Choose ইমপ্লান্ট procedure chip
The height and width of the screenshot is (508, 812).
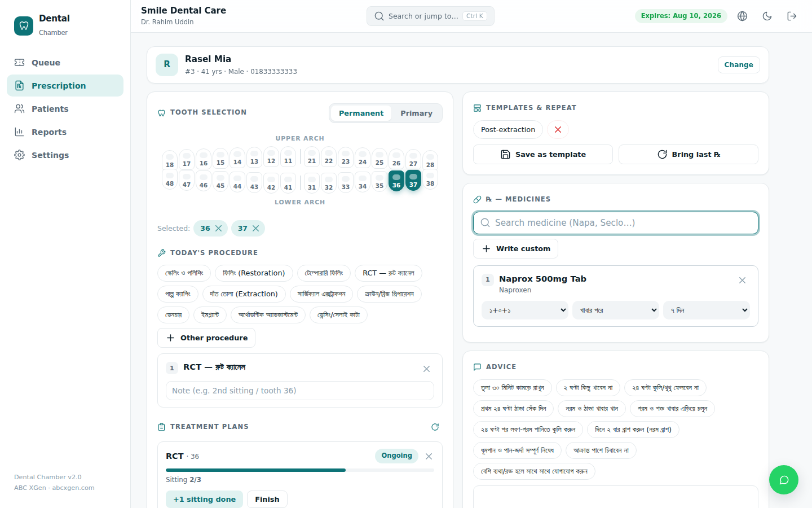tap(210, 315)
